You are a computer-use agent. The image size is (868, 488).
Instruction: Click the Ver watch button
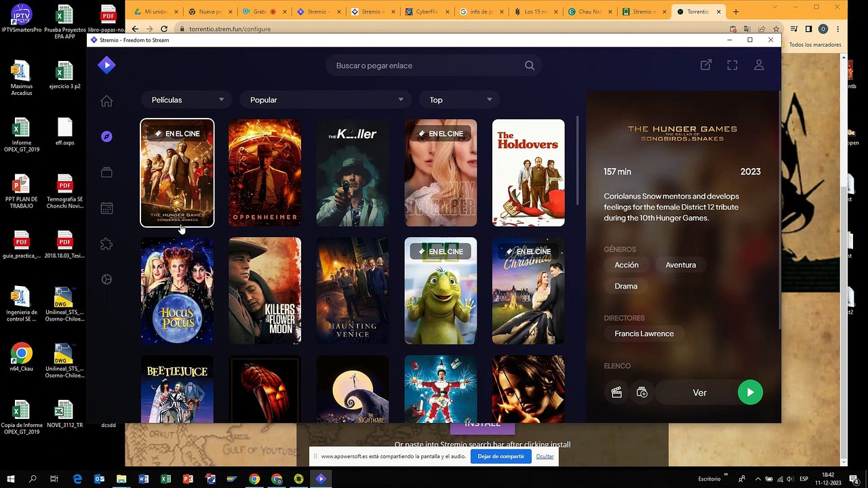click(x=700, y=392)
